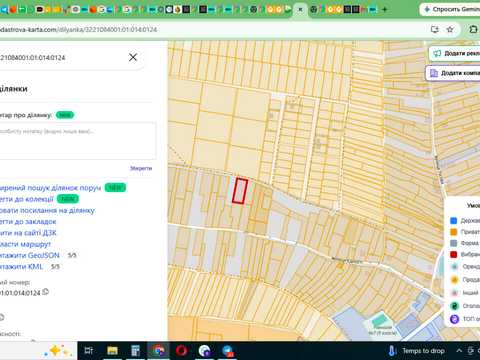Viewport: 480px width, 360px height.
Task: Click the red selected-parcel legend swatch
Action: point(453,254)
